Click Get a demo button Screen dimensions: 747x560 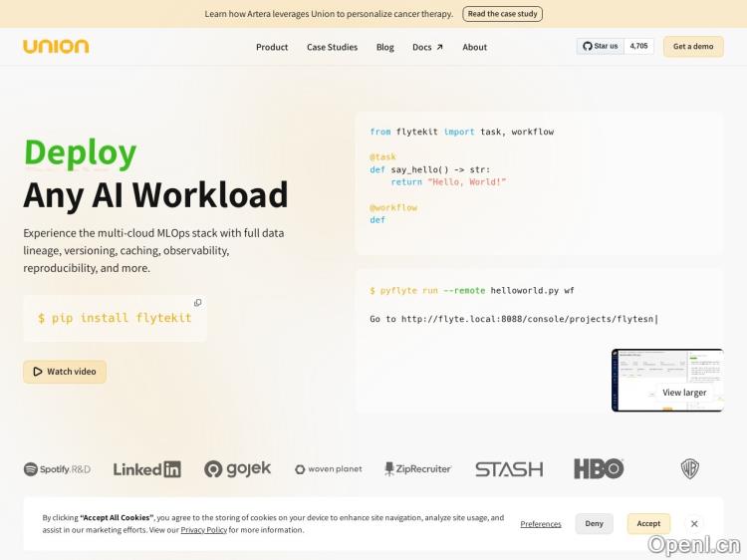(693, 46)
